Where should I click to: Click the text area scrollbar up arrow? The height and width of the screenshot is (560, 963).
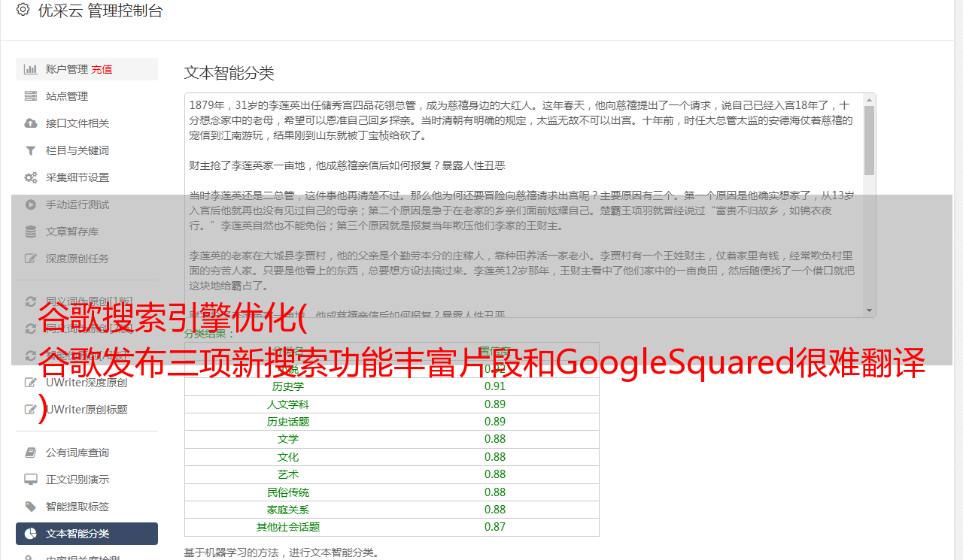870,99
